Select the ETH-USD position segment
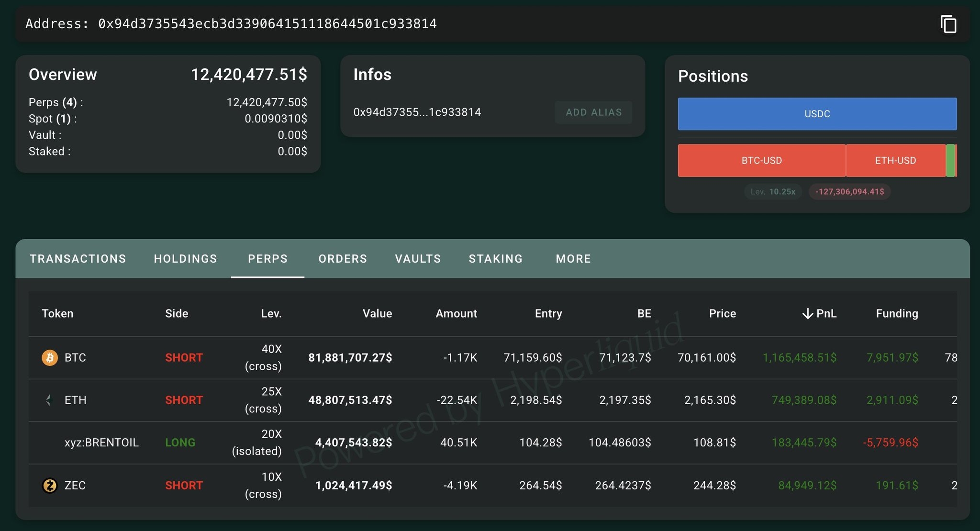Image resolution: width=980 pixels, height=531 pixels. (x=895, y=161)
